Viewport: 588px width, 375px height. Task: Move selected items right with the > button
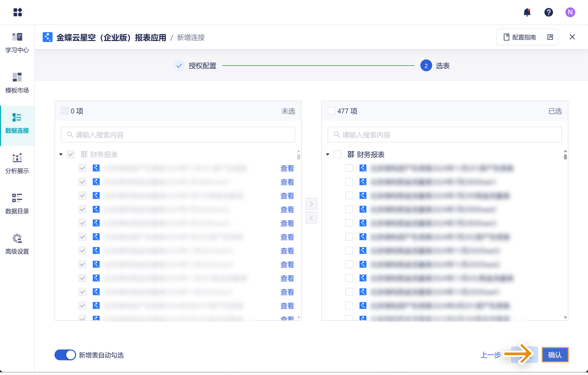tap(311, 204)
